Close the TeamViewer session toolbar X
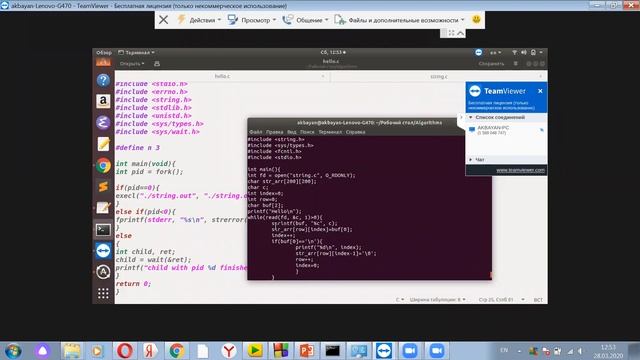 (x=163, y=20)
